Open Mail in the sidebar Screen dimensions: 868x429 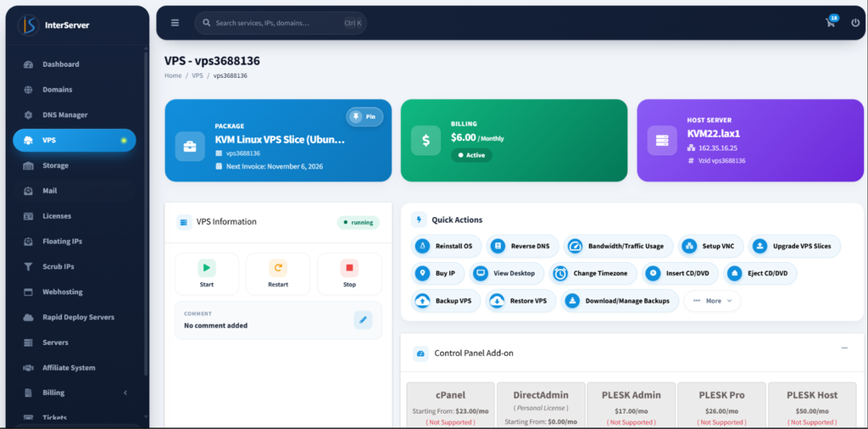pyautogui.click(x=75, y=191)
